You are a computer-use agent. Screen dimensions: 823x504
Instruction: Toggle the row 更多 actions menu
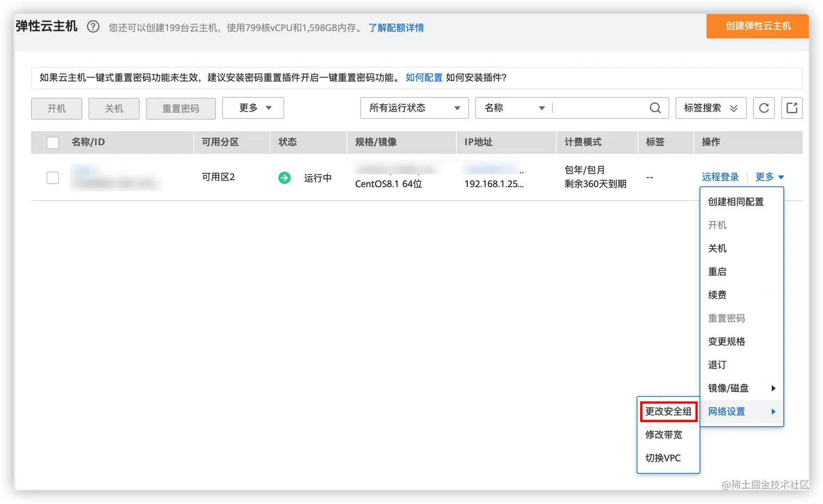tap(770, 177)
